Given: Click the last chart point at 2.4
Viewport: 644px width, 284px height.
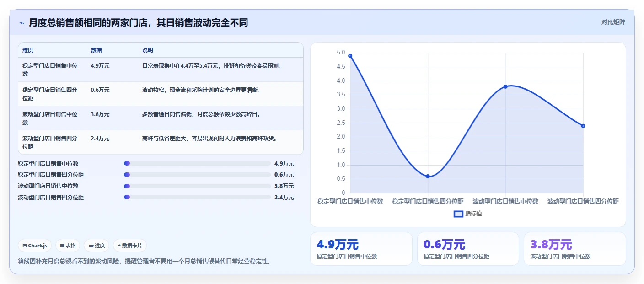Looking at the screenshot, I should click(x=583, y=126).
